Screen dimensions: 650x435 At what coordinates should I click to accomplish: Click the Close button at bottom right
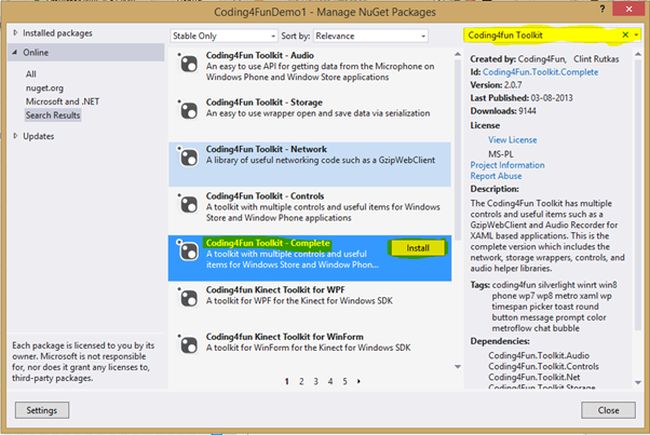pyautogui.click(x=608, y=410)
